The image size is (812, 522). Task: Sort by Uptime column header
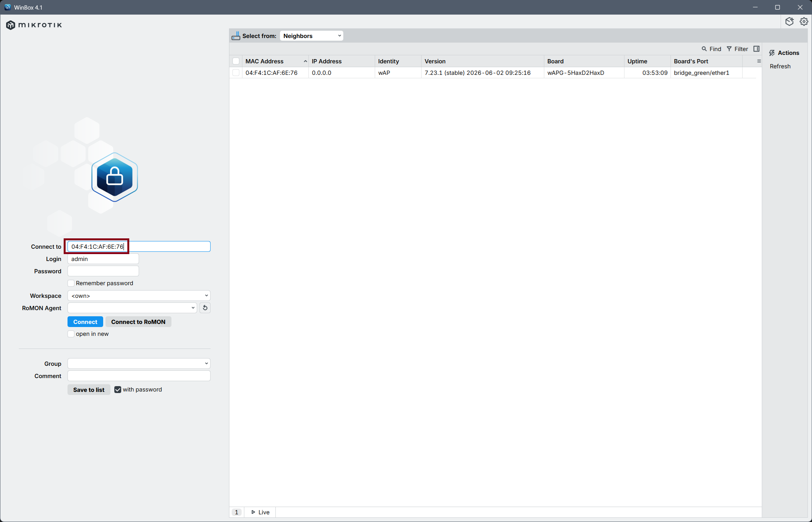[647, 61]
